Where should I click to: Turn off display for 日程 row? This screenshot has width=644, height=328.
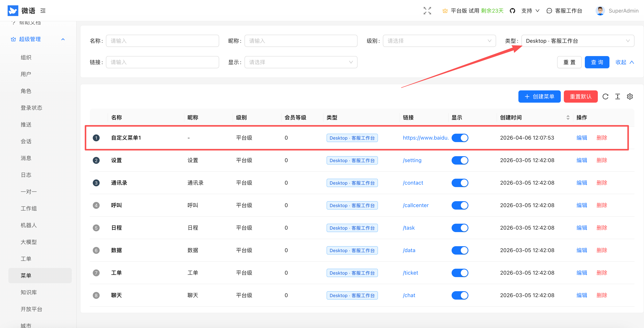click(460, 228)
